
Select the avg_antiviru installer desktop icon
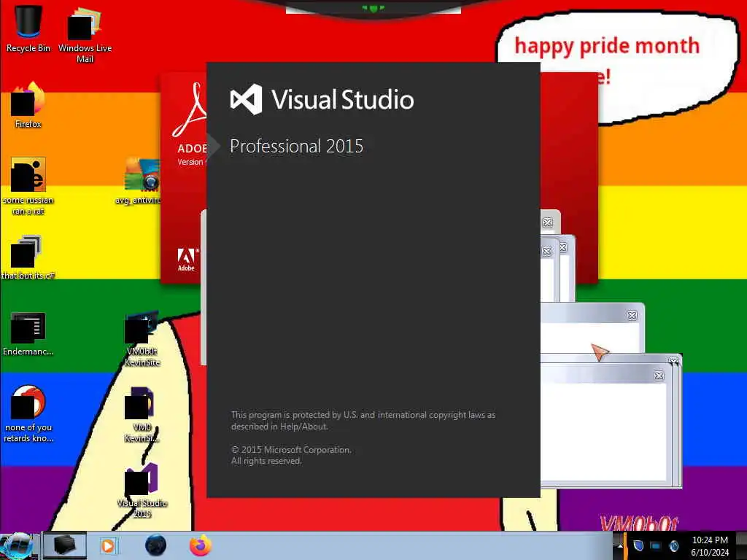pyautogui.click(x=138, y=181)
